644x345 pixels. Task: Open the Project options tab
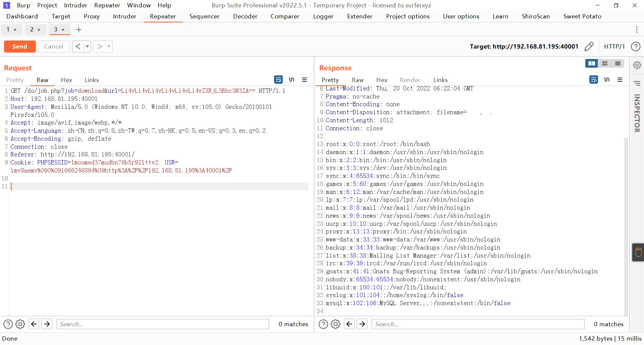tap(408, 16)
